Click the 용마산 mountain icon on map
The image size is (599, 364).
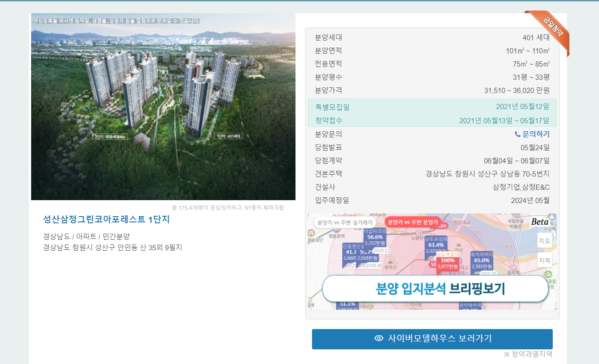click(390, 262)
